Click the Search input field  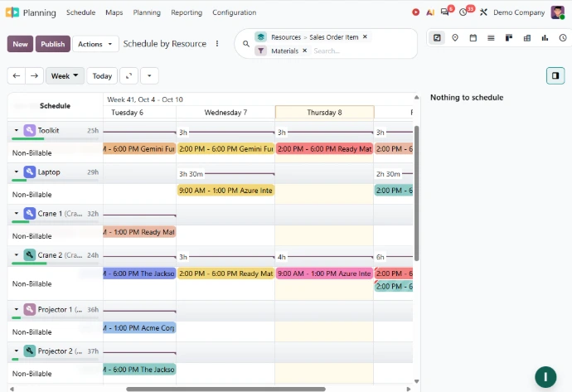click(361, 51)
